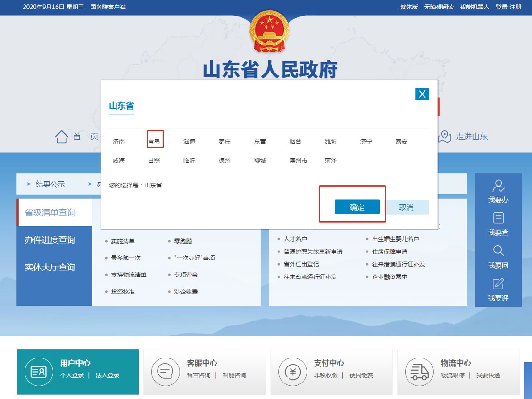Click the 我要评 pencil icon

coord(498,283)
